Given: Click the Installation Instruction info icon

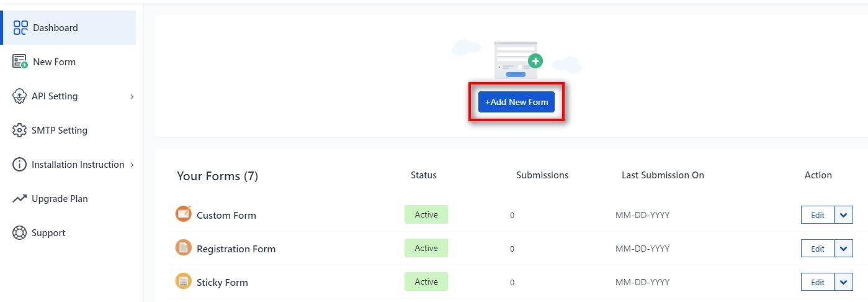Looking at the screenshot, I should click(20, 165).
